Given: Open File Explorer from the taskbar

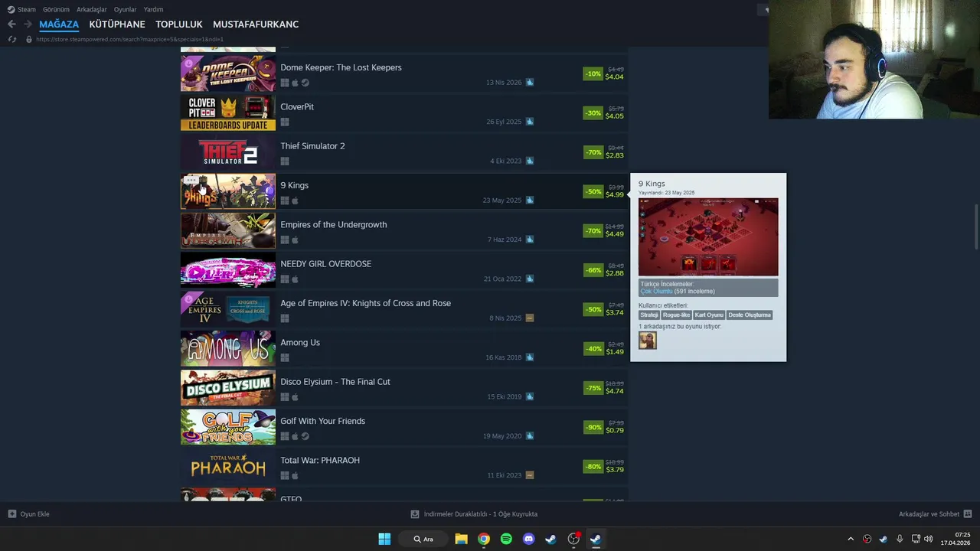Looking at the screenshot, I should (461, 539).
